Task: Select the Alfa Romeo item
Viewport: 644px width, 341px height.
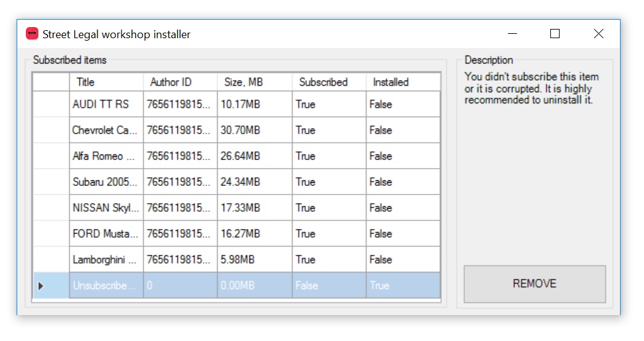Action: (106, 156)
